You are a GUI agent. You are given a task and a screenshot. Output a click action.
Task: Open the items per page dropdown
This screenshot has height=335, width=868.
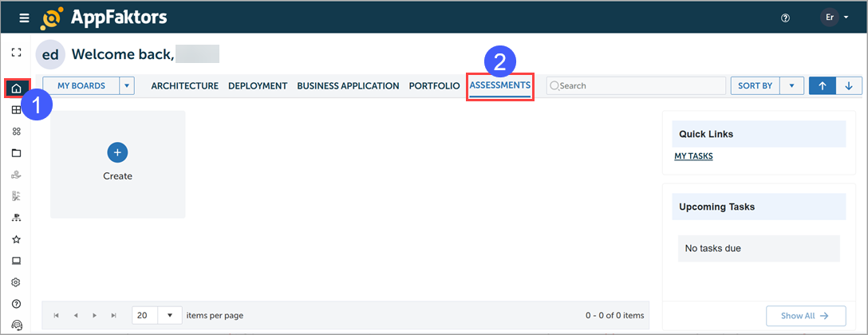pos(170,315)
